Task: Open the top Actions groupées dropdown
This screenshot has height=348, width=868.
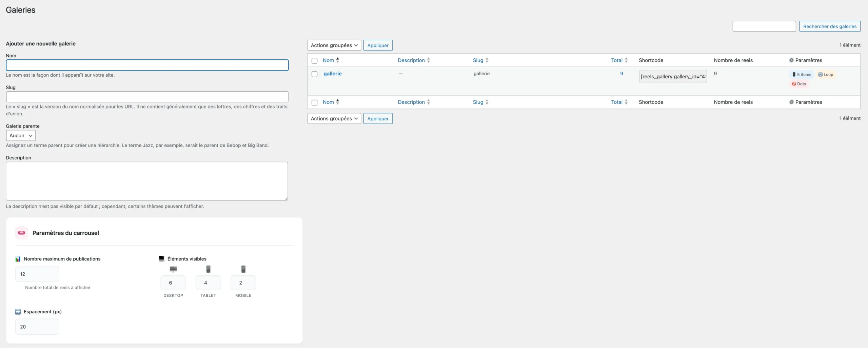Action: (x=334, y=45)
